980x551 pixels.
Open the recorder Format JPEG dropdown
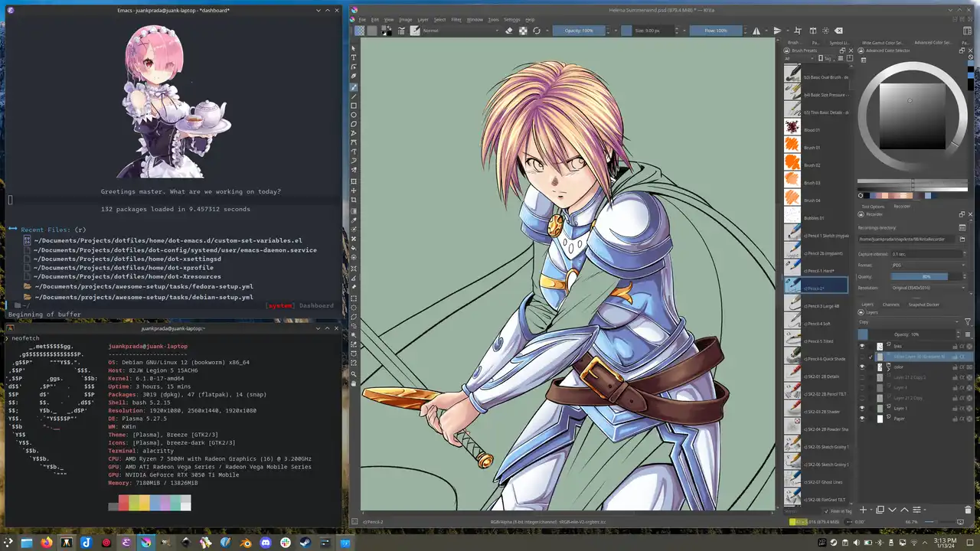point(929,265)
